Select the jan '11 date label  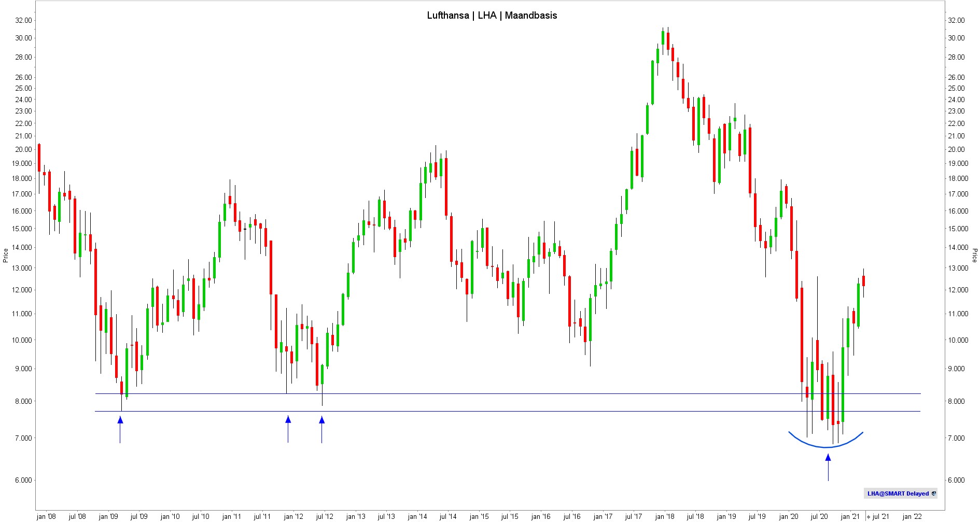231,516
